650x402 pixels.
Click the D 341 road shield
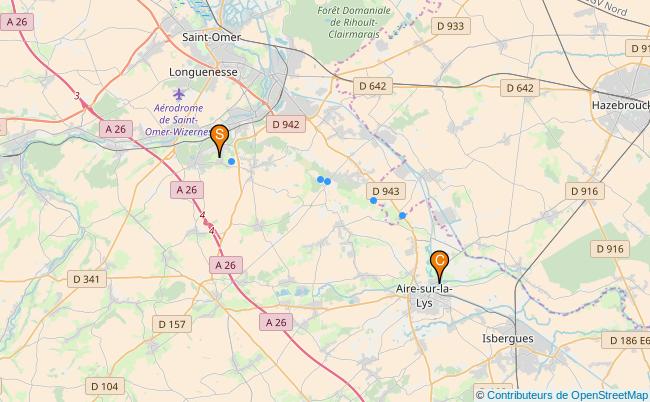pyautogui.click(x=87, y=279)
